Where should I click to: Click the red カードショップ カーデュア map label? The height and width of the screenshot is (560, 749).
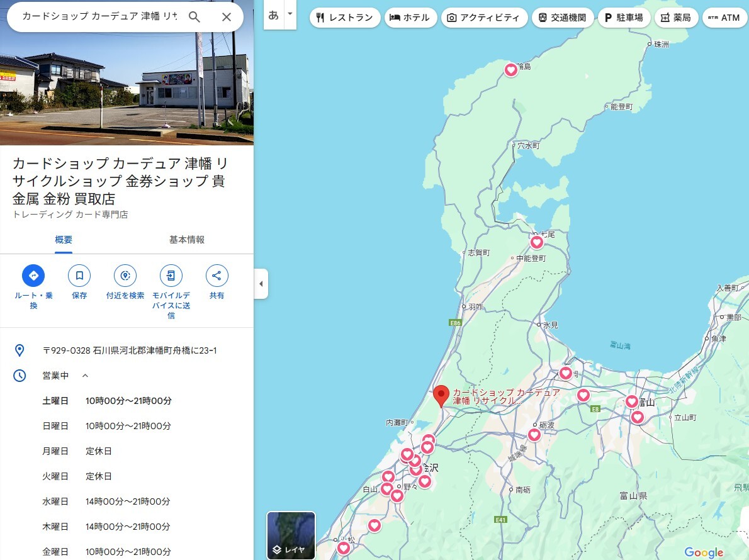pos(506,396)
